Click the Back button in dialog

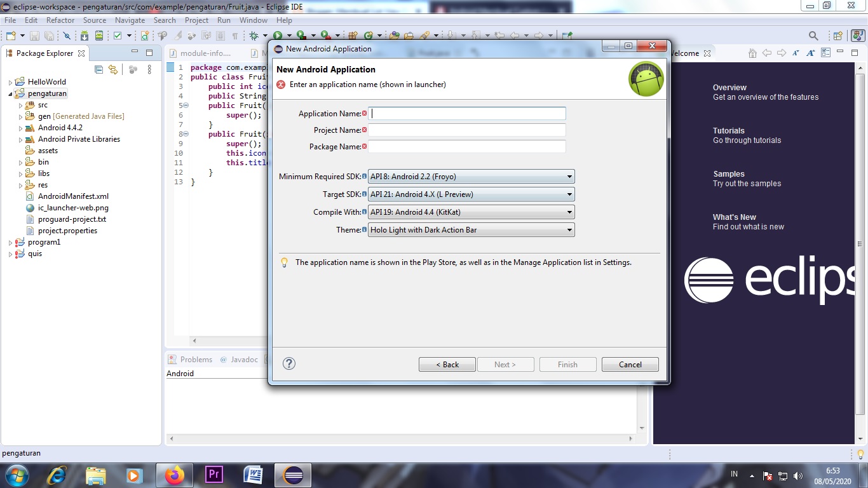[447, 364]
